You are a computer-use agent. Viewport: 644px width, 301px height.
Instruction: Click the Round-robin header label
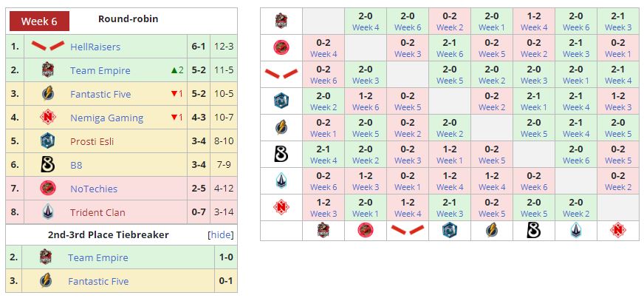[128, 19]
